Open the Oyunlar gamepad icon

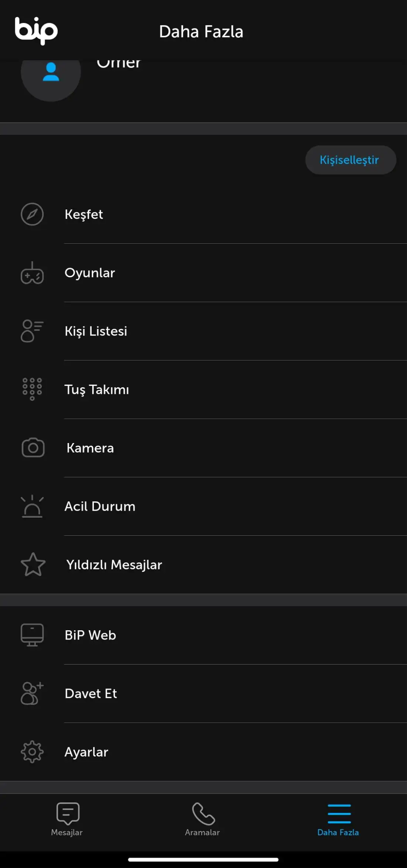pos(32,273)
